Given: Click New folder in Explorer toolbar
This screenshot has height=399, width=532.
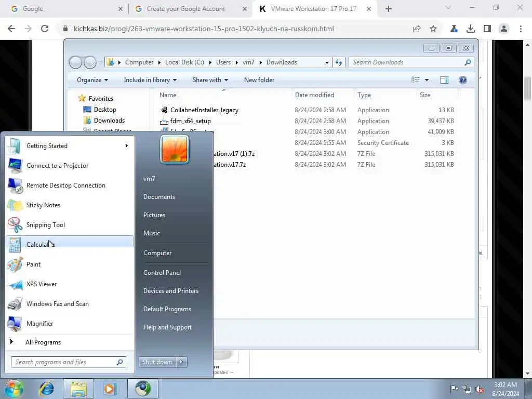Looking at the screenshot, I should [x=259, y=80].
